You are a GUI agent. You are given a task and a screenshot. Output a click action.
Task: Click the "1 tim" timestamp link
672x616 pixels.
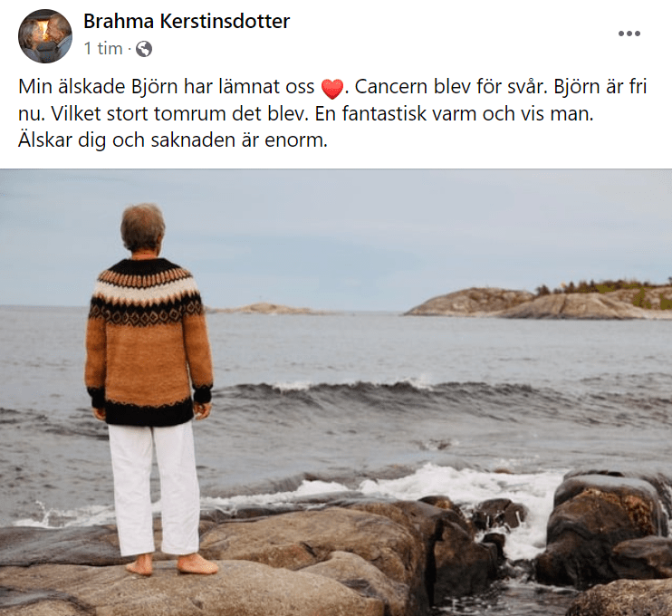103,48
